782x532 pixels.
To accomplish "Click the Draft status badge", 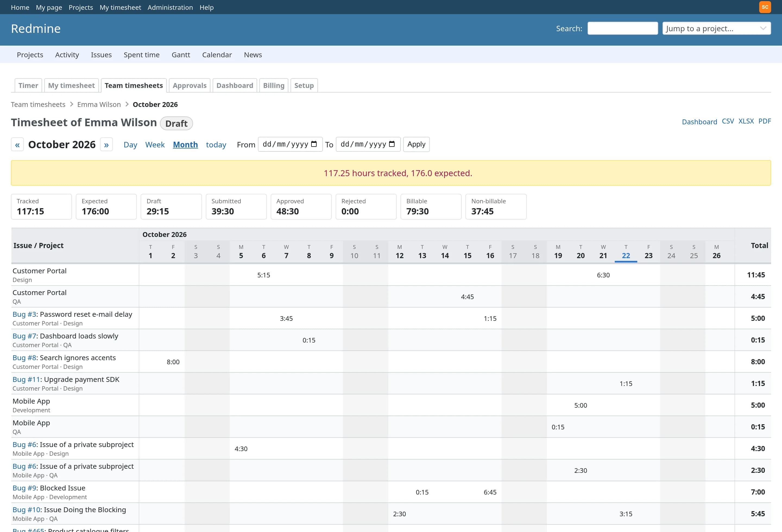I will (x=176, y=123).
